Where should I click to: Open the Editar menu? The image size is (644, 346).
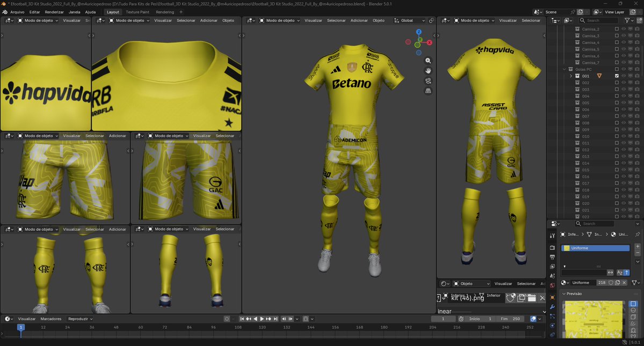tap(34, 12)
